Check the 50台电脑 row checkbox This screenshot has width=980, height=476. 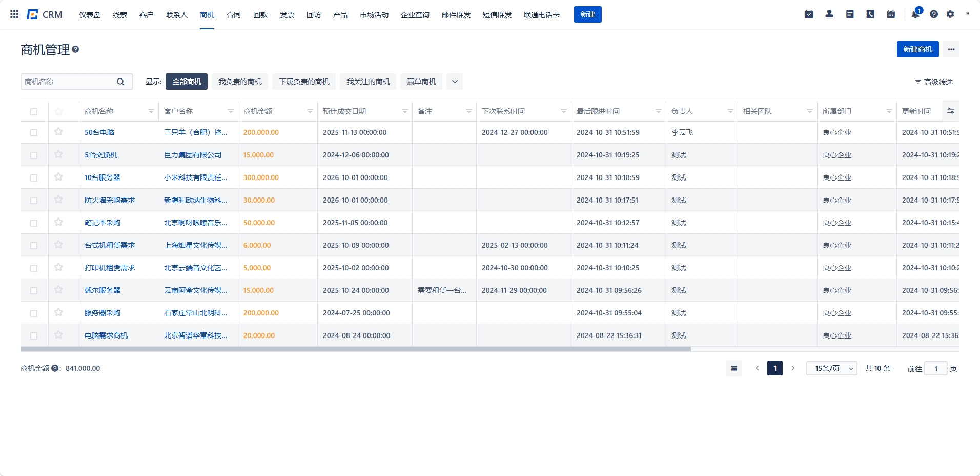pyautogui.click(x=34, y=133)
